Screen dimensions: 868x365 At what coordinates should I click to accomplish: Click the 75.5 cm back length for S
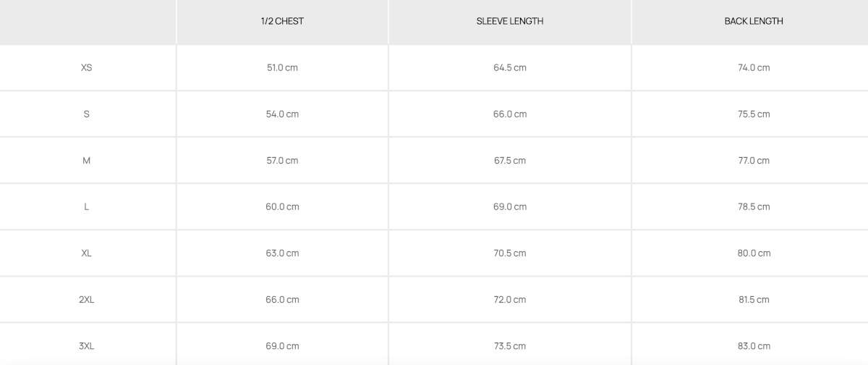754,114
